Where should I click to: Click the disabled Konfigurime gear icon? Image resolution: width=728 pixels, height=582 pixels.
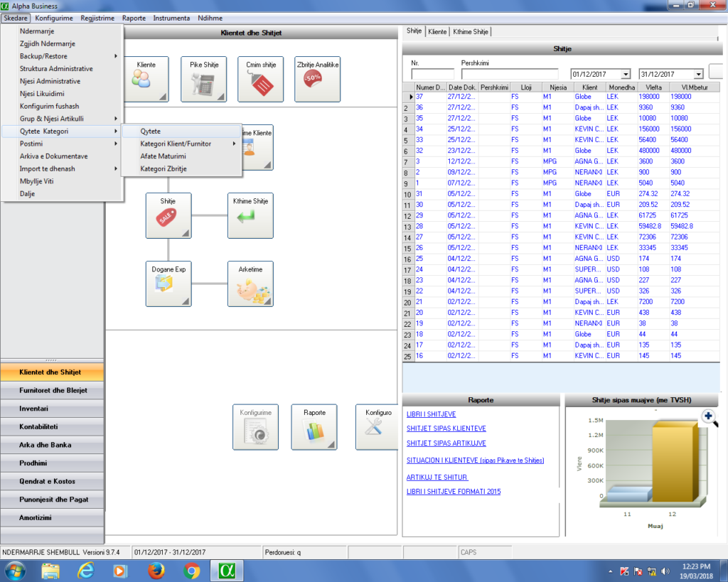click(x=255, y=427)
